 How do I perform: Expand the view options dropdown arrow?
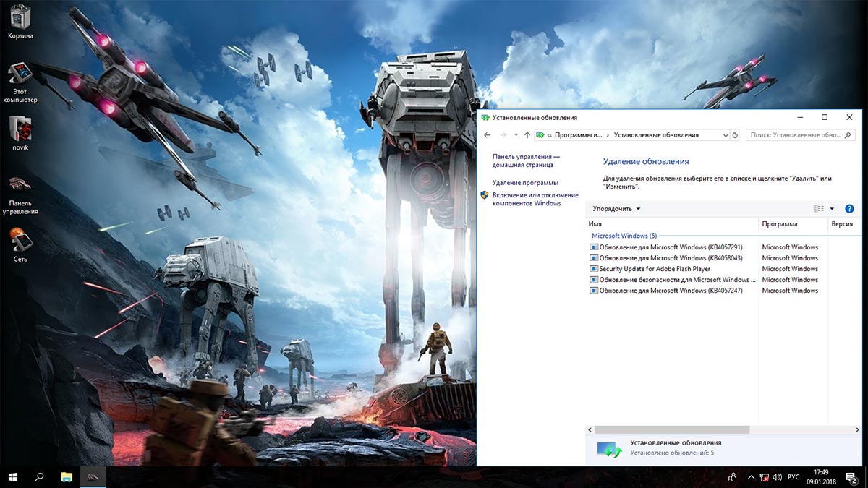[x=832, y=209]
